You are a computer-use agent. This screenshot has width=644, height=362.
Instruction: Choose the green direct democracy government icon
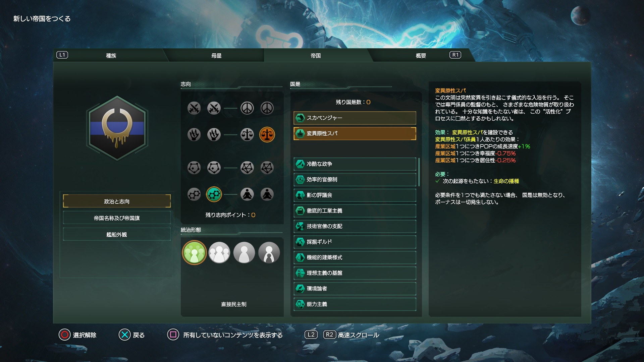pyautogui.click(x=194, y=253)
